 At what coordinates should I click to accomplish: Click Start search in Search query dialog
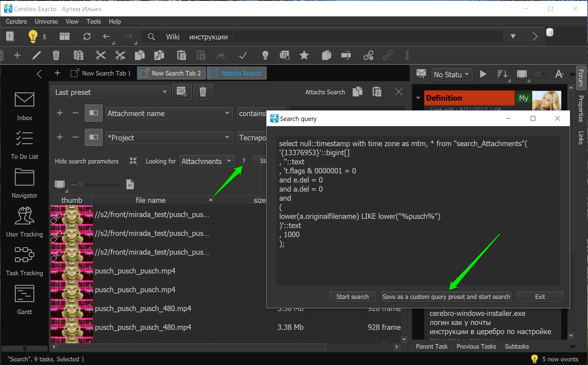point(352,296)
